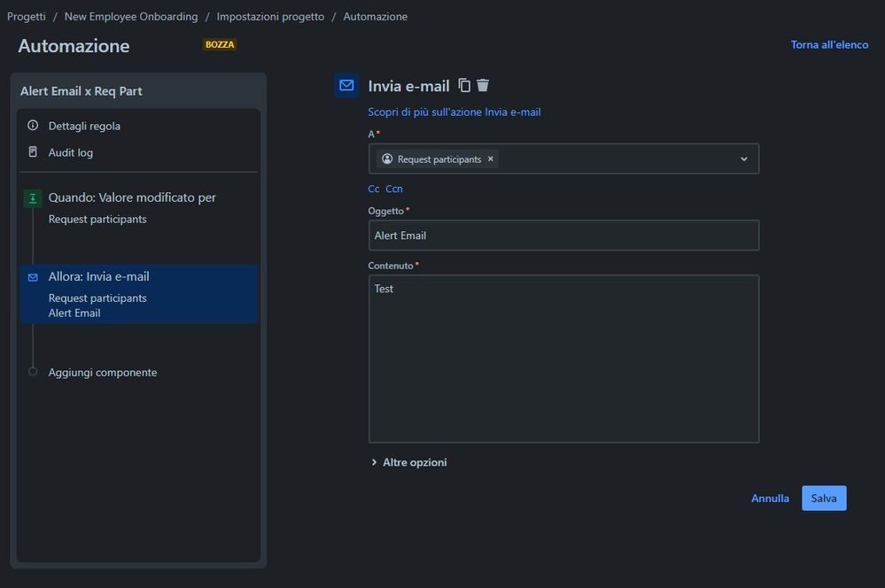Delete the Invia e-mail action via trash icon
The height and width of the screenshot is (588, 885).
click(x=483, y=85)
